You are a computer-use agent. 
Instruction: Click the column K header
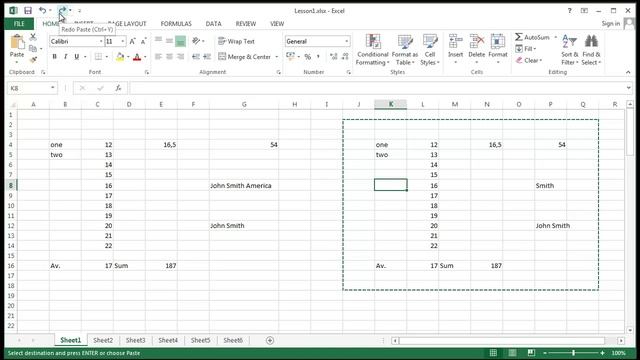[390, 104]
